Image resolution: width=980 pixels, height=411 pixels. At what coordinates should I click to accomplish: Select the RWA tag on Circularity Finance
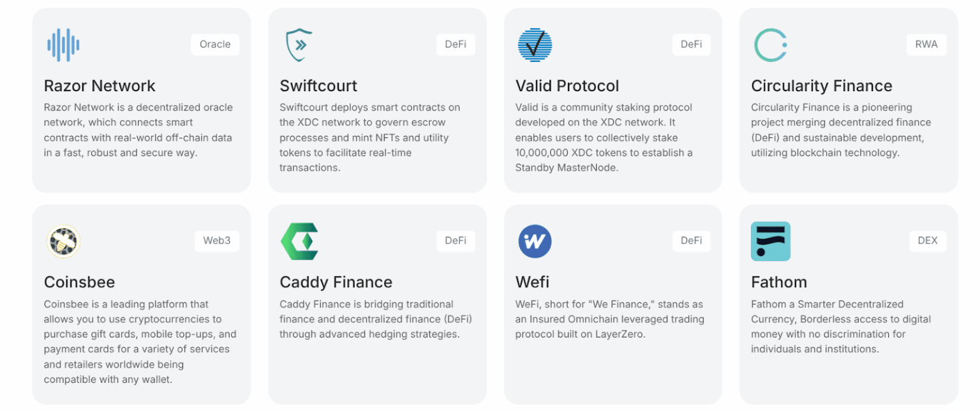[926, 45]
